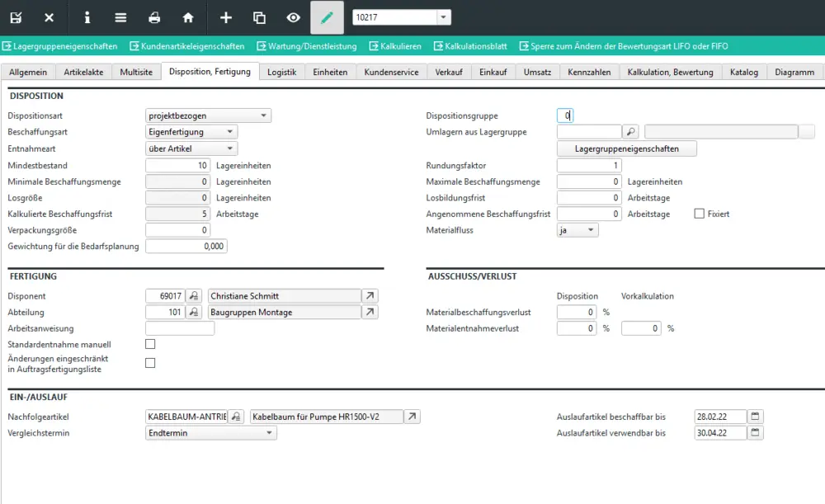825x504 pixels.
Task: Click Sperre zum Ändern der Bewertungsart link
Action: (x=624, y=46)
